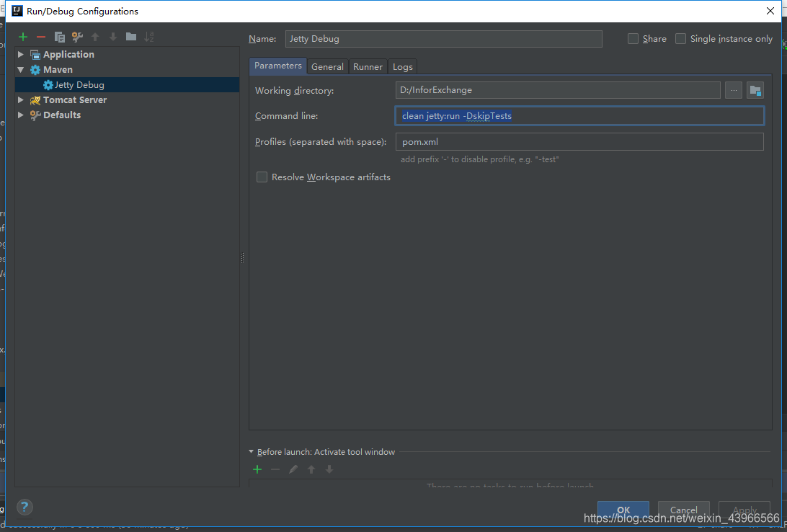Image resolution: width=787 pixels, height=532 pixels.
Task: Sort configurations alphabetically
Action: point(149,37)
